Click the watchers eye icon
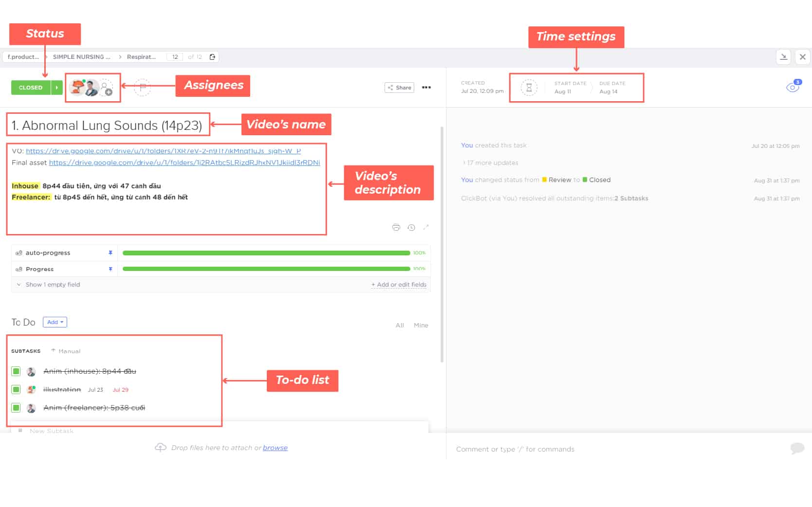Screen dimensions: 812x507 coord(792,88)
